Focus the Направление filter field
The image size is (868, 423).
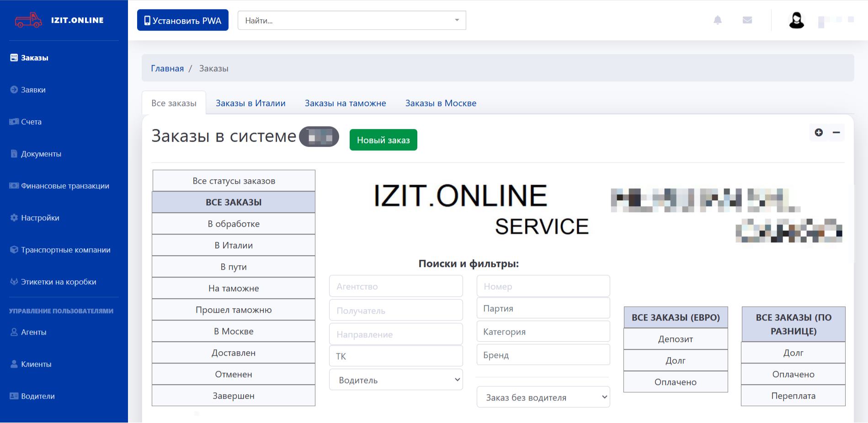click(x=396, y=334)
